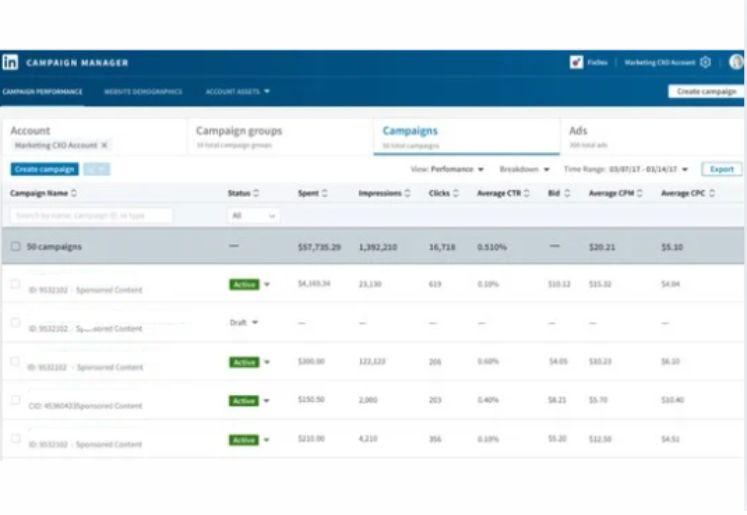Select the Ads tab
The height and width of the screenshot is (515, 747).
coord(653,137)
